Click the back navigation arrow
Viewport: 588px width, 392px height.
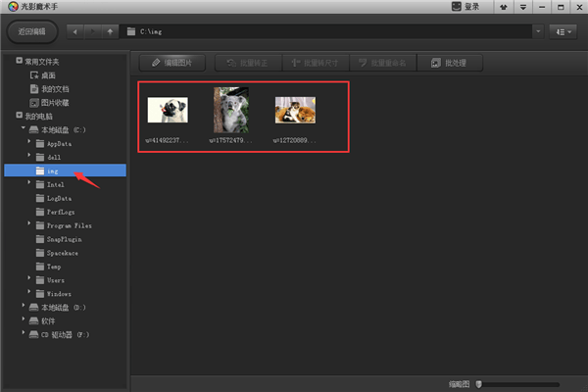[x=76, y=31]
